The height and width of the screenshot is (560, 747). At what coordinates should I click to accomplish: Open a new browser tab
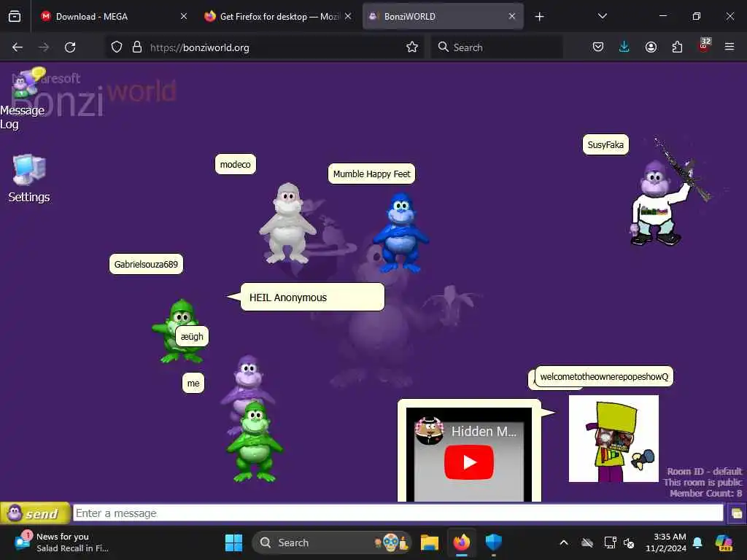click(539, 17)
